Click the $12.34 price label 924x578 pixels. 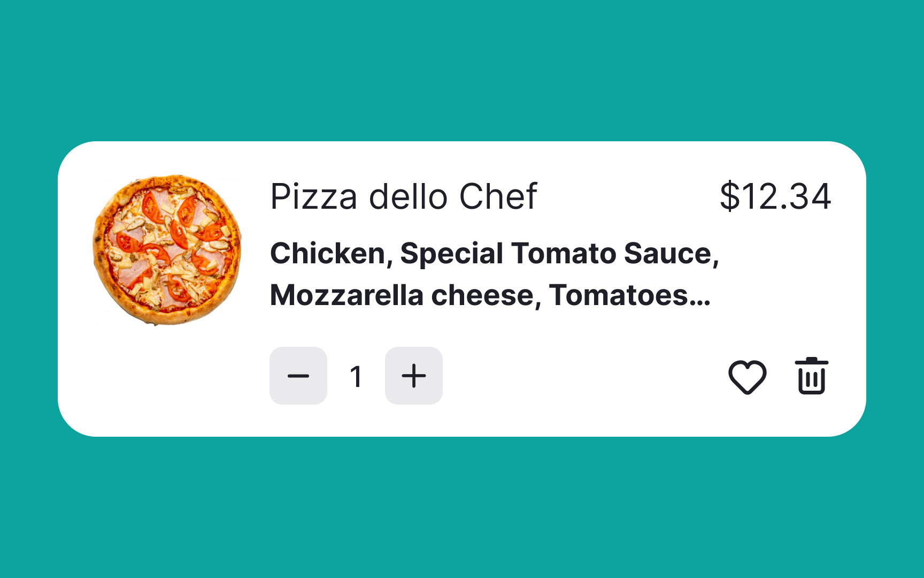[x=775, y=196]
